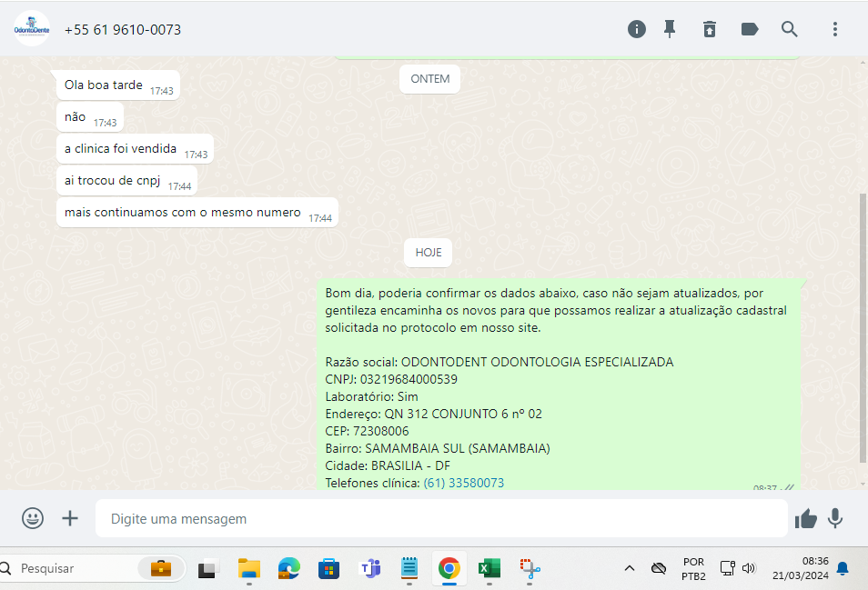The image size is (868, 590).
Task: Open the emoji picker
Action: click(x=33, y=518)
